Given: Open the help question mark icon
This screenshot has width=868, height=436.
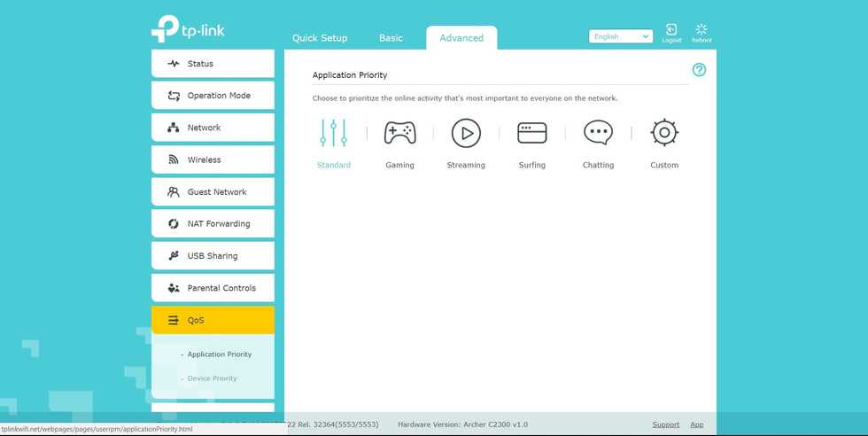Looking at the screenshot, I should (x=699, y=70).
